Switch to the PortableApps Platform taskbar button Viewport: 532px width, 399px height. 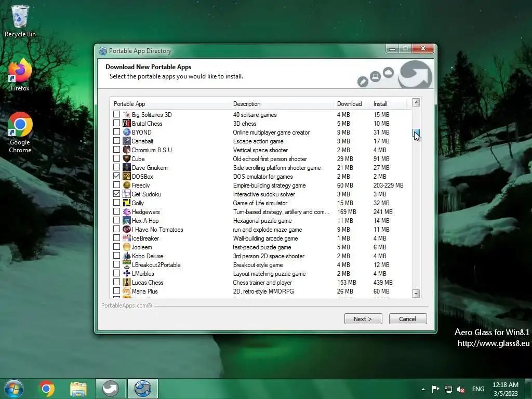coord(111,389)
